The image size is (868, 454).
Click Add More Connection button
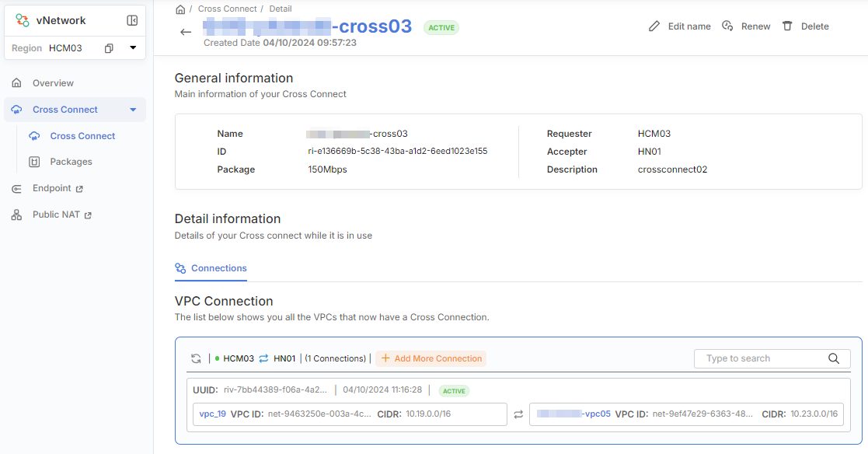tap(431, 358)
